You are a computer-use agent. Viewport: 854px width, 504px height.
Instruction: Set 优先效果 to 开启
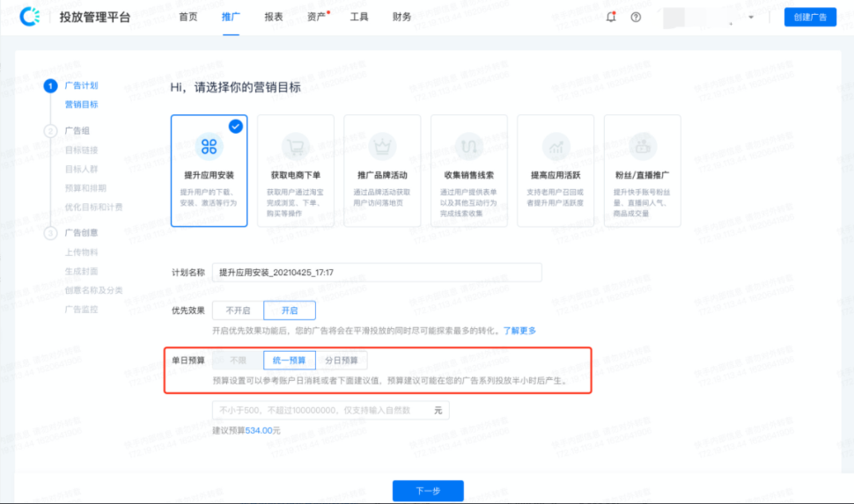click(x=290, y=310)
